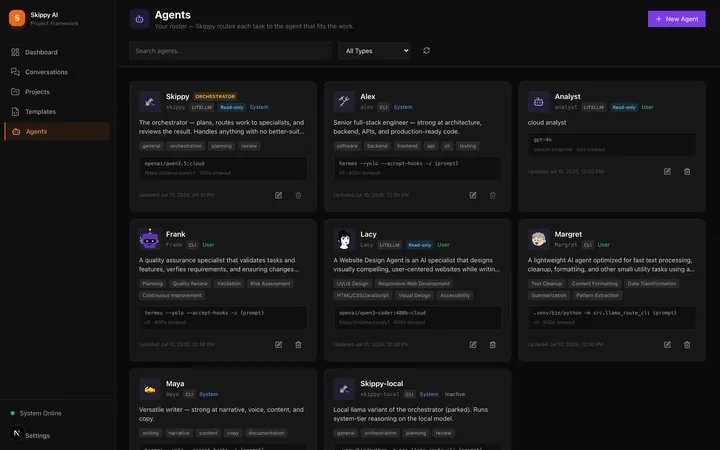Viewport: 720px width, 450px height.
Task: Click the Read-only badge on Analyst card
Action: 624,107
